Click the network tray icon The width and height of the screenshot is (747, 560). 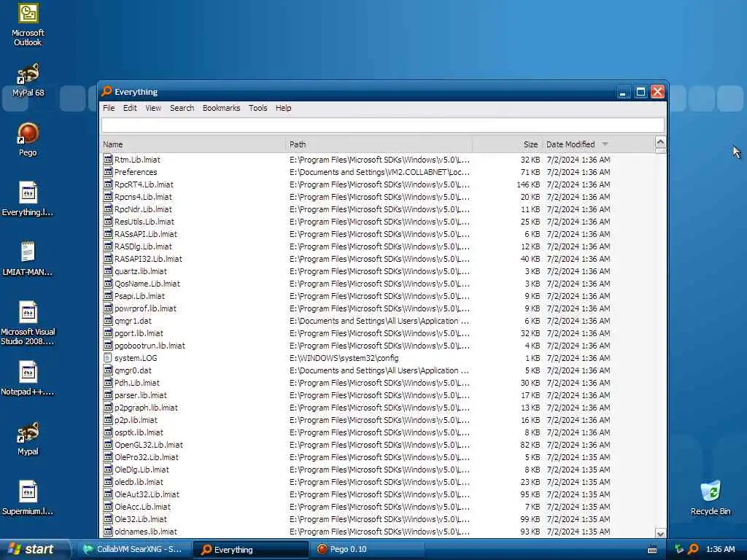click(x=679, y=549)
